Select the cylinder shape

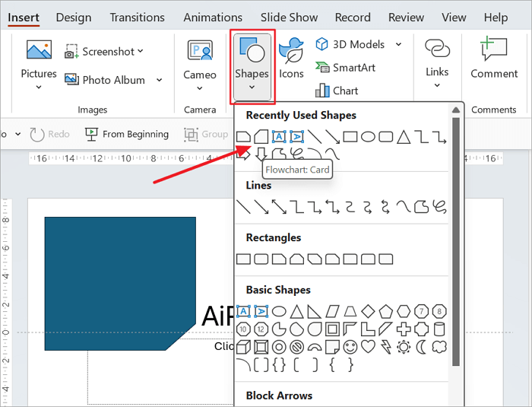[439, 329]
